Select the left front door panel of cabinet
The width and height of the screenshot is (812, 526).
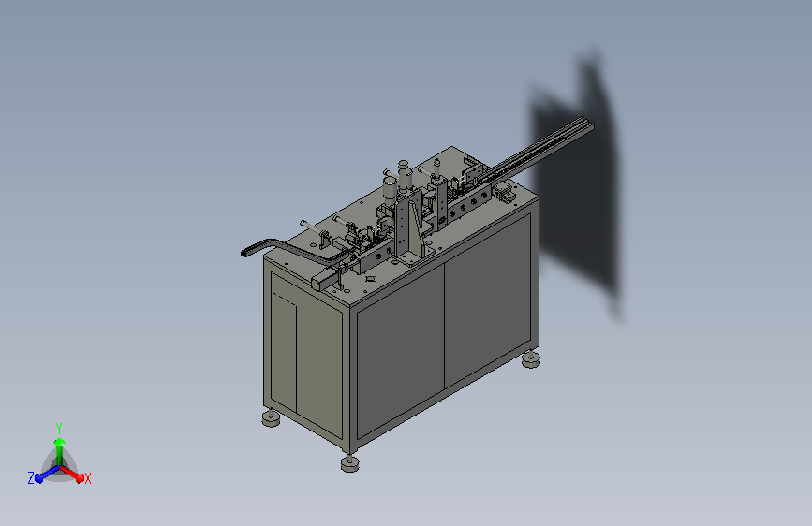point(400,350)
